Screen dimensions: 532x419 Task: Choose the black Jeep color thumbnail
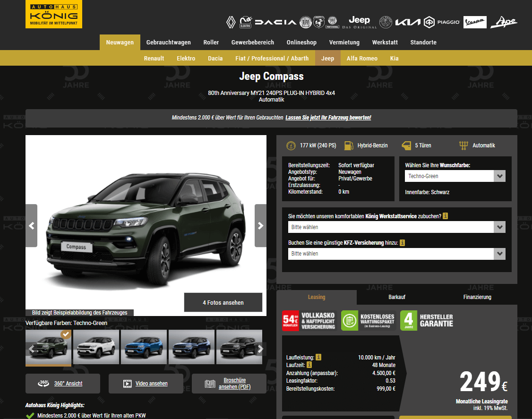pyautogui.click(x=239, y=347)
